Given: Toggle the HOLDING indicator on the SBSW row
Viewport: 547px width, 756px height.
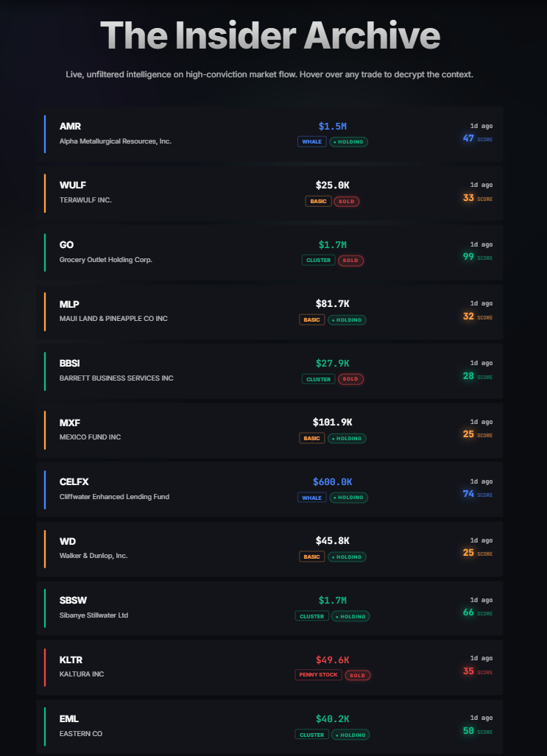Looking at the screenshot, I should click(x=350, y=616).
